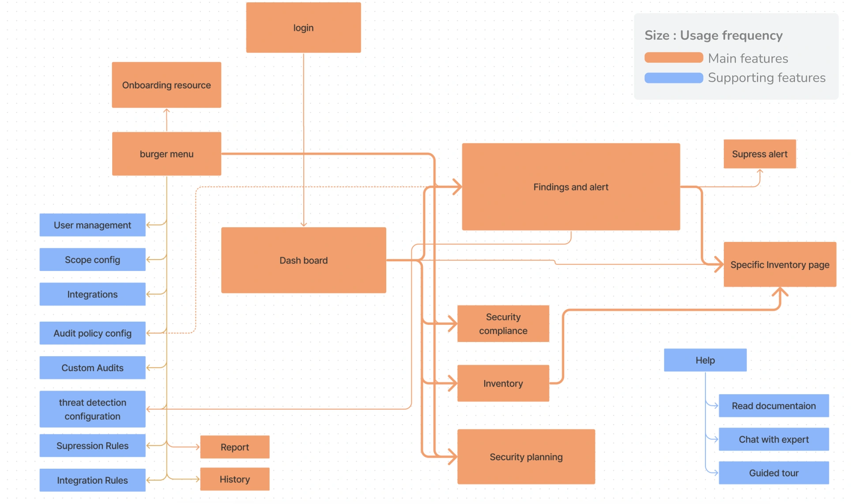Viewport: 851px width, 504px height.
Task: Click the threat detection configuration box
Action: click(92, 409)
